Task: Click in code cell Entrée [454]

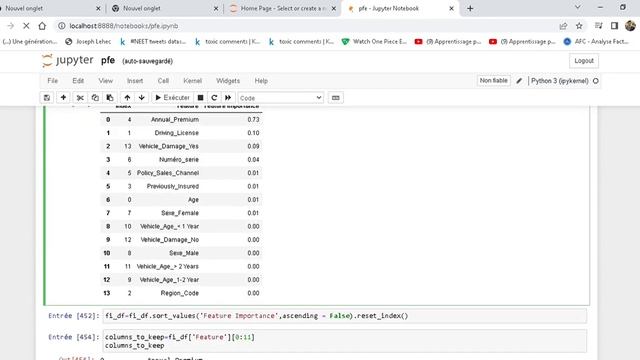Action: click(344, 341)
